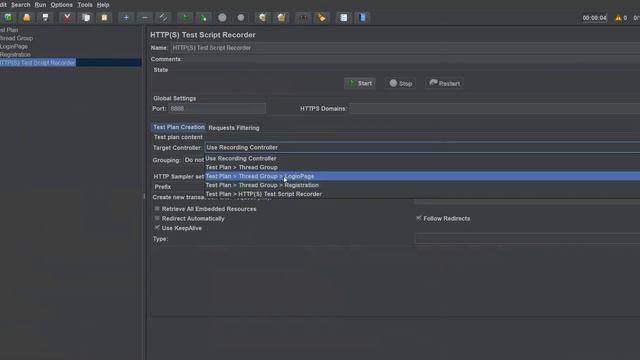Click the Comments input field

click(x=411, y=59)
